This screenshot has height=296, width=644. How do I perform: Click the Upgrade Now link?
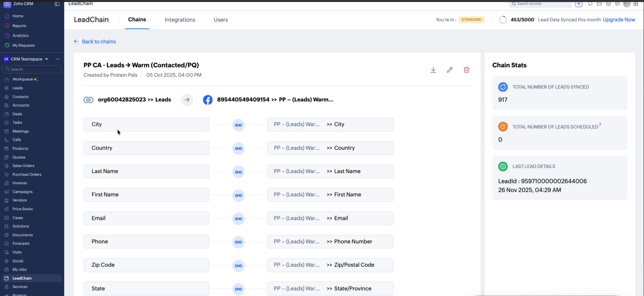[619, 19]
